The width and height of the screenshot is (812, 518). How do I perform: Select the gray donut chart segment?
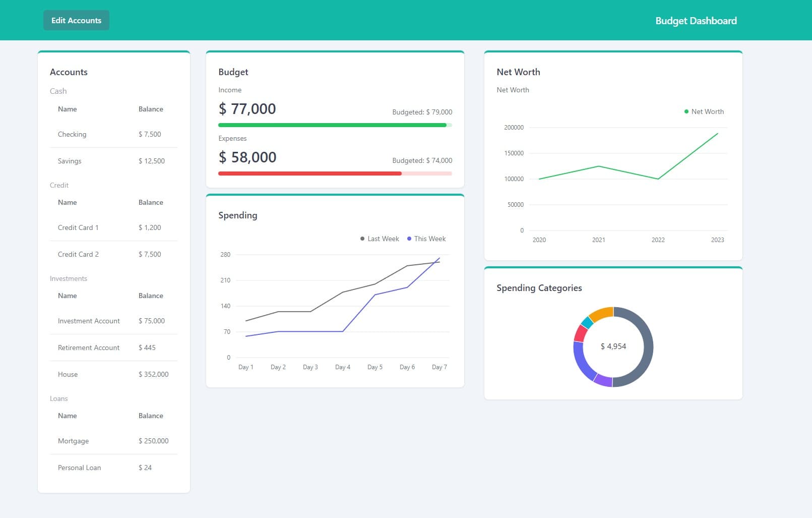(648, 347)
